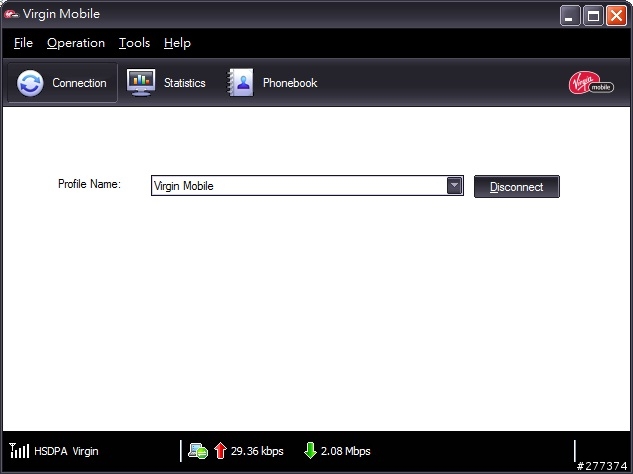Click the Profile Name label
The height and width of the screenshot is (474, 633).
tap(90, 184)
